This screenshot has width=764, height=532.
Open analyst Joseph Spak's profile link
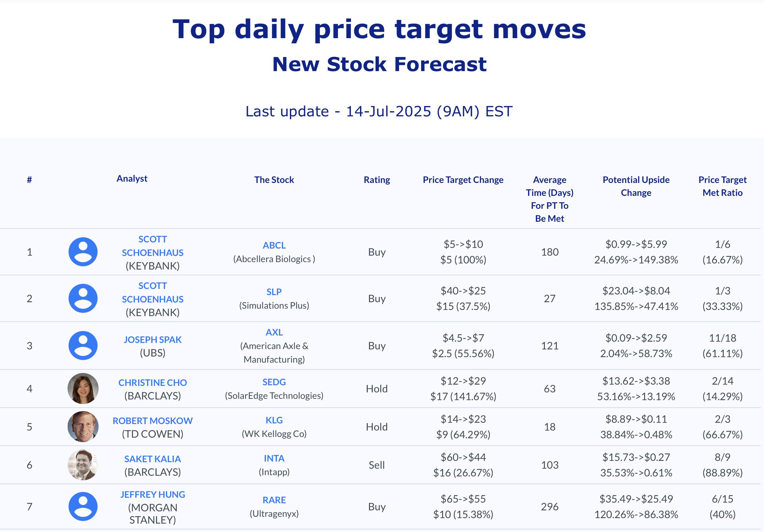153,340
